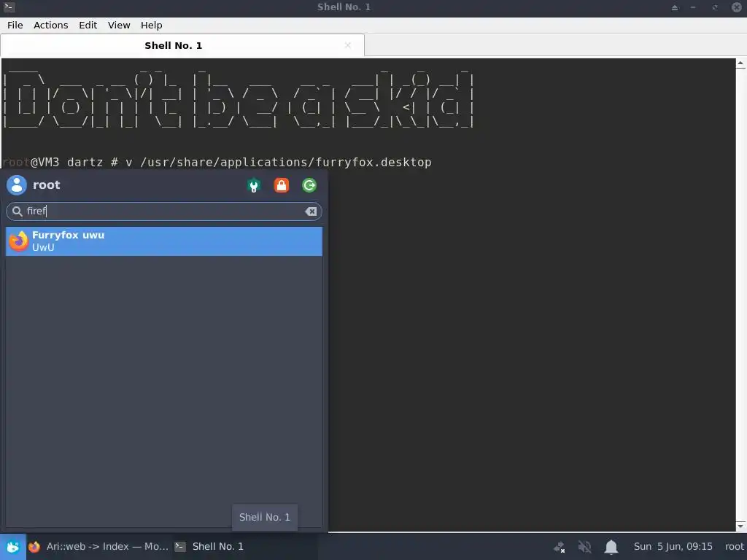The width and height of the screenshot is (747, 560).
Task: Open settings via the wrench icon
Action: point(254,185)
